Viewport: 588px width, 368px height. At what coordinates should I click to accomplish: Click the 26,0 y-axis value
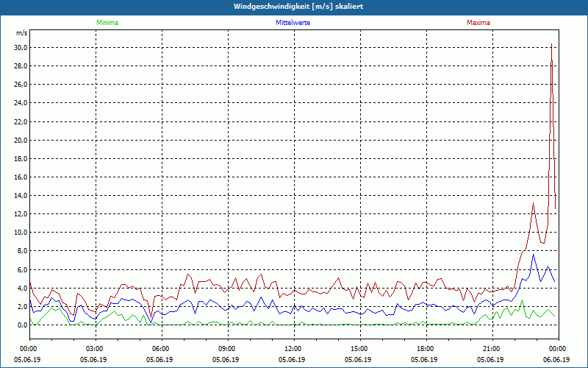pyautogui.click(x=22, y=85)
